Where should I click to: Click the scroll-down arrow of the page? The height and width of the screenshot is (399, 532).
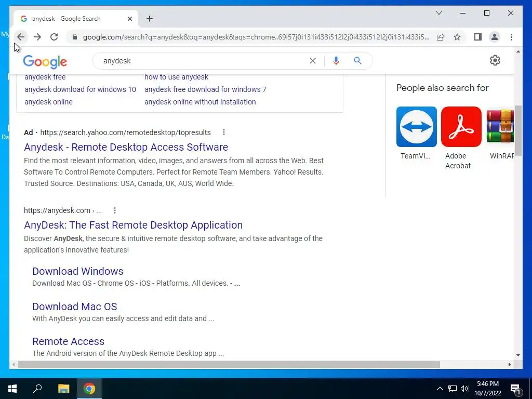coord(518,355)
